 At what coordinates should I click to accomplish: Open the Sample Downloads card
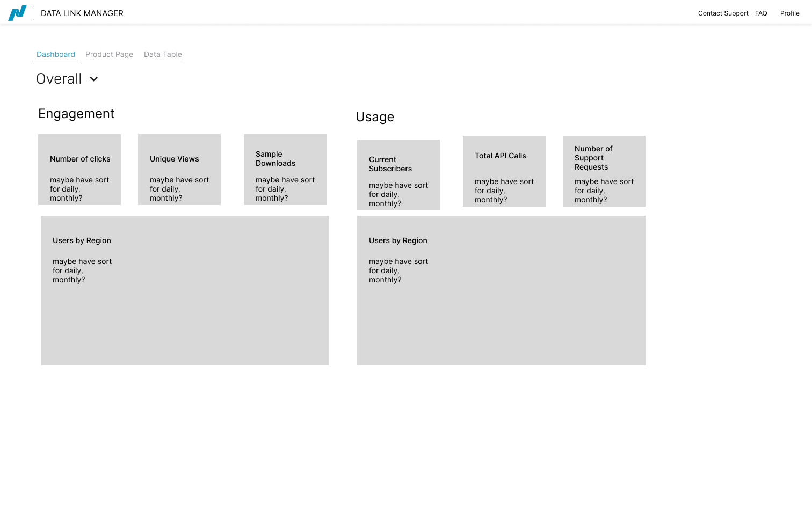285,170
